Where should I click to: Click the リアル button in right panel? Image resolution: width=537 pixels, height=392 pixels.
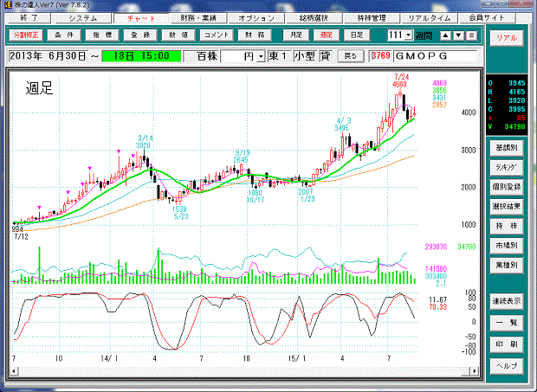click(507, 37)
